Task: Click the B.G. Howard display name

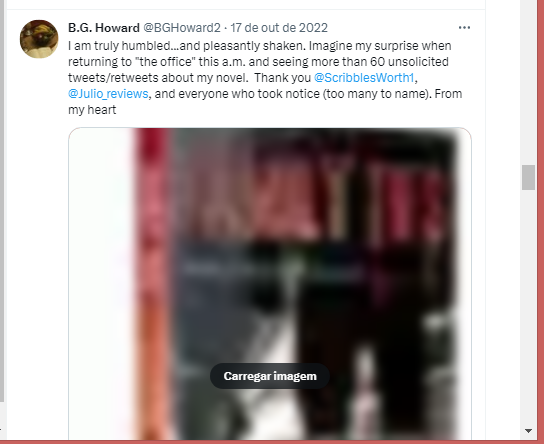Action: [104, 28]
